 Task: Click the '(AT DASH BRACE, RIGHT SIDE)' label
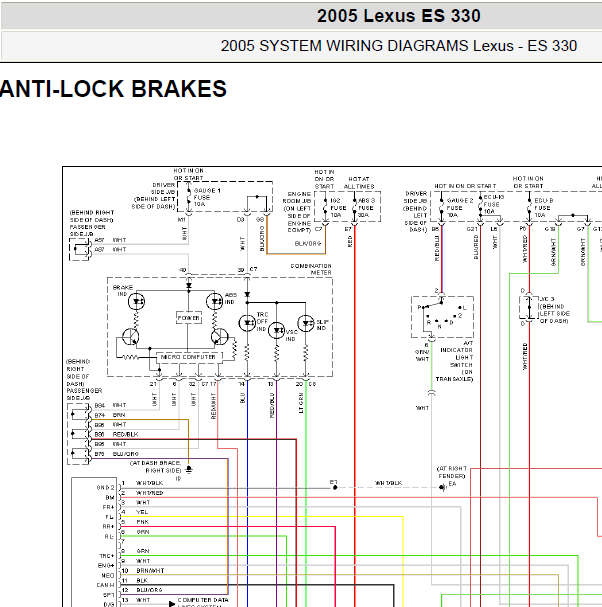click(155, 467)
